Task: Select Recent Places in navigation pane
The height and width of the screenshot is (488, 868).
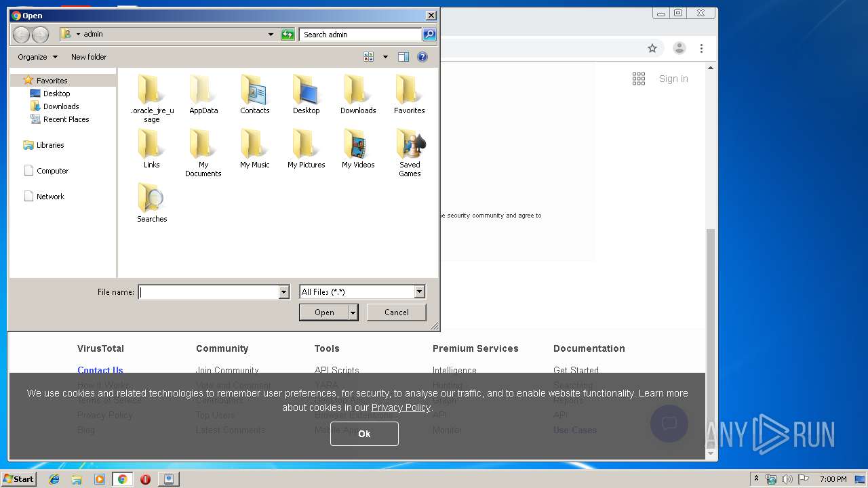Action: tap(66, 119)
